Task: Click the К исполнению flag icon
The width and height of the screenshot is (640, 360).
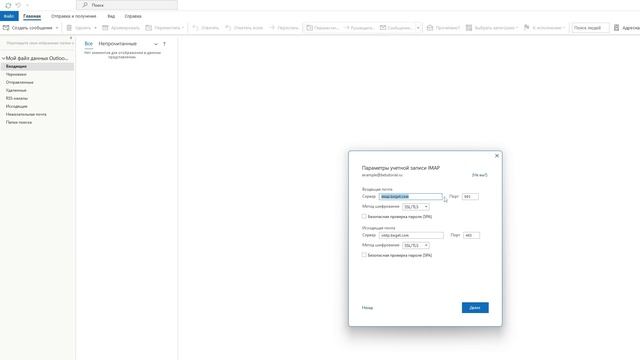Action: (527, 27)
